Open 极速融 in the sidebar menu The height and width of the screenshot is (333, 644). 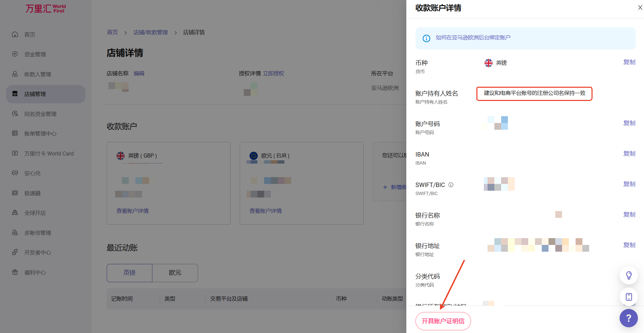[33, 193]
